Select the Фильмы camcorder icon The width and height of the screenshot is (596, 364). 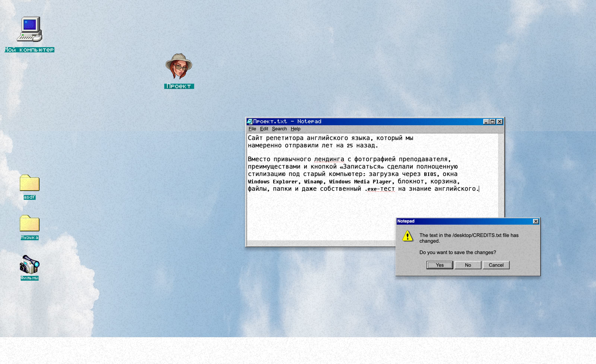pos(29,264)
